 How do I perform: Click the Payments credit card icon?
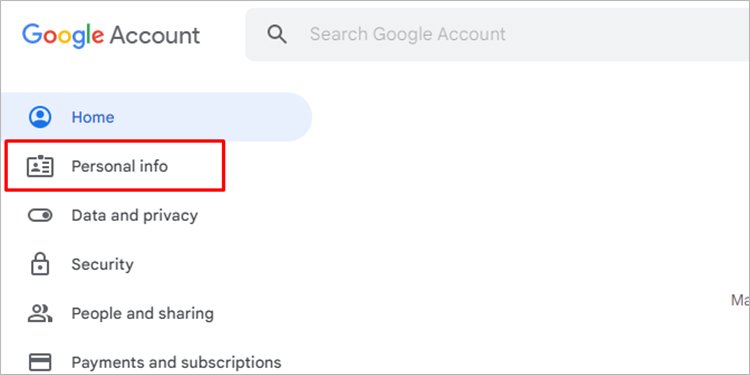pos(40,362)
